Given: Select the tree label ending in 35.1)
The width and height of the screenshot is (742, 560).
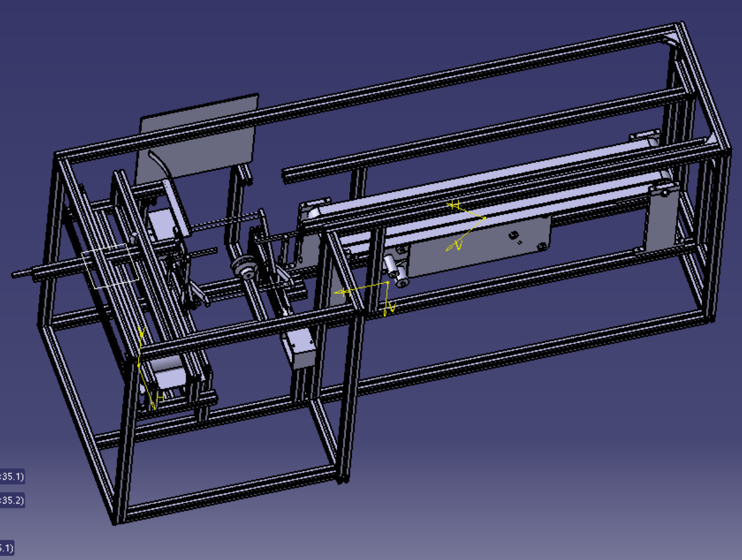Looking at the screenshot, I should [12, 476].
